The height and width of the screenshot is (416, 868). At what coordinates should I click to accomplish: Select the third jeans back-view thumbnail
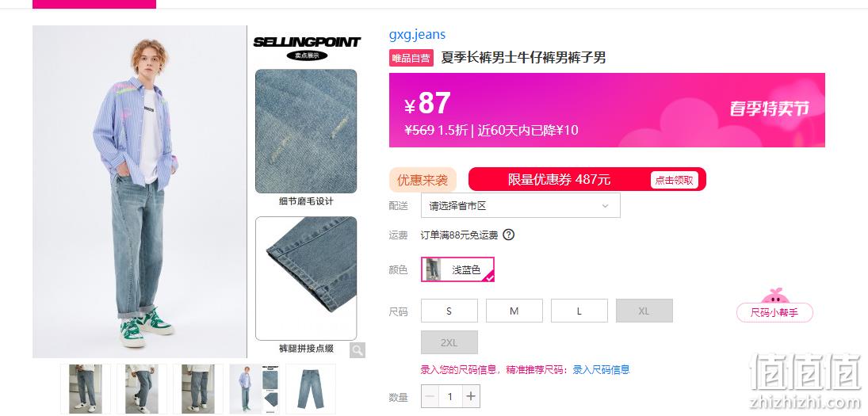(x=197, y=388)
